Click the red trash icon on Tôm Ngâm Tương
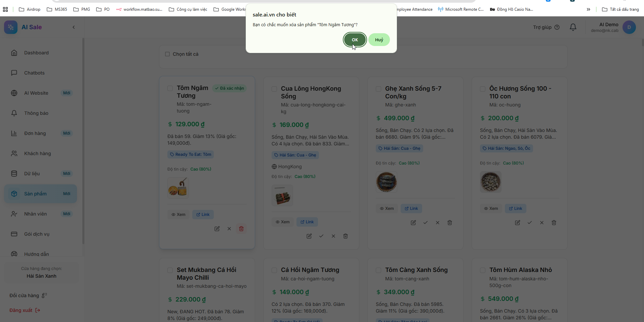 pyautogui.click(x=241, y=229)
